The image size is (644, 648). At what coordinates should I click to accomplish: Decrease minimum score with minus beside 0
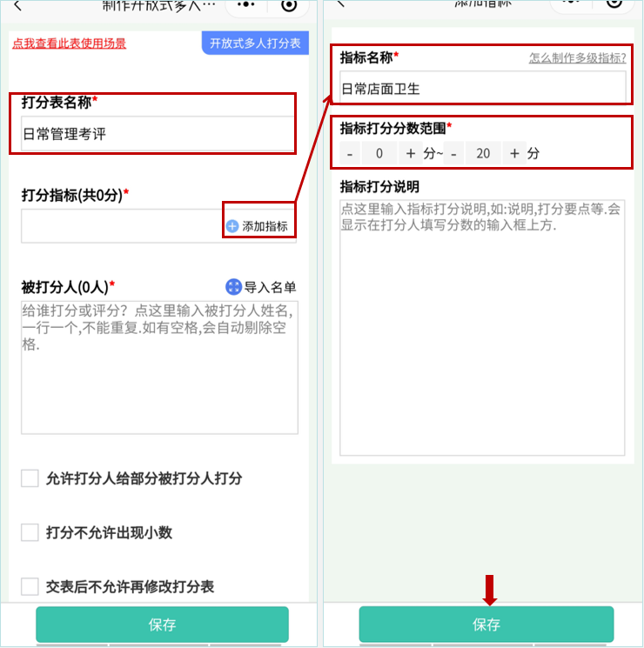coord(350,153)
